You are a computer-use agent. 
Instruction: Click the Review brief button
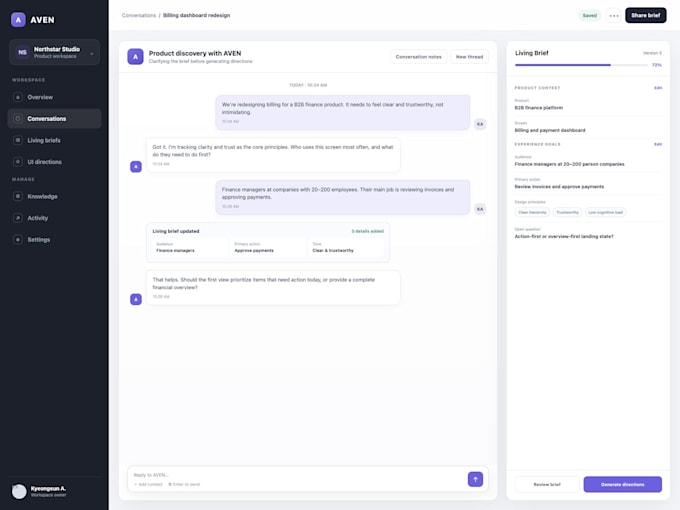tap(546, 484)
